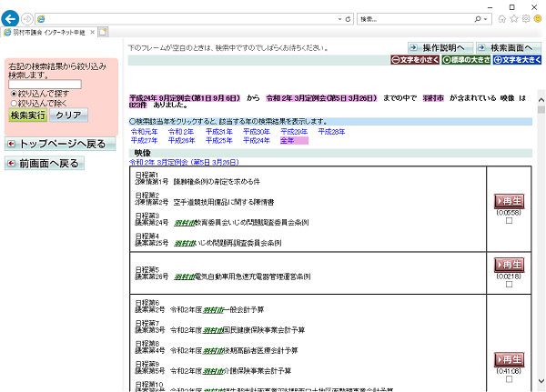
Task: Open the address bar history dropdown arrow
Action: tap(339, 19)
